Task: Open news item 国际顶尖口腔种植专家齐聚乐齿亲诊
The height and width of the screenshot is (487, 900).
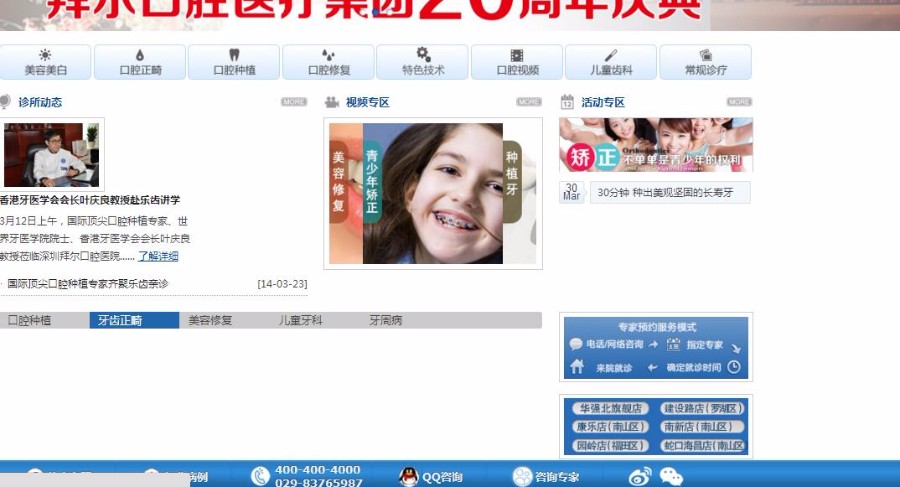Action: 88,284
